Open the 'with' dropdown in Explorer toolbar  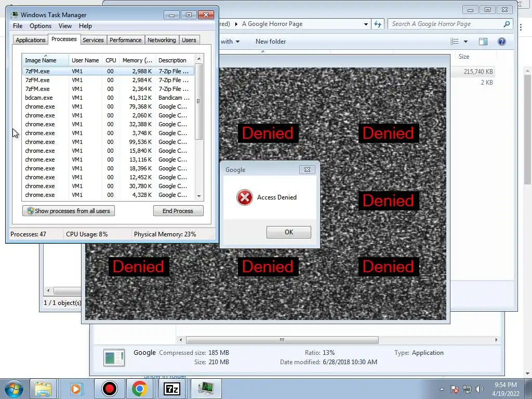(230, 42)
